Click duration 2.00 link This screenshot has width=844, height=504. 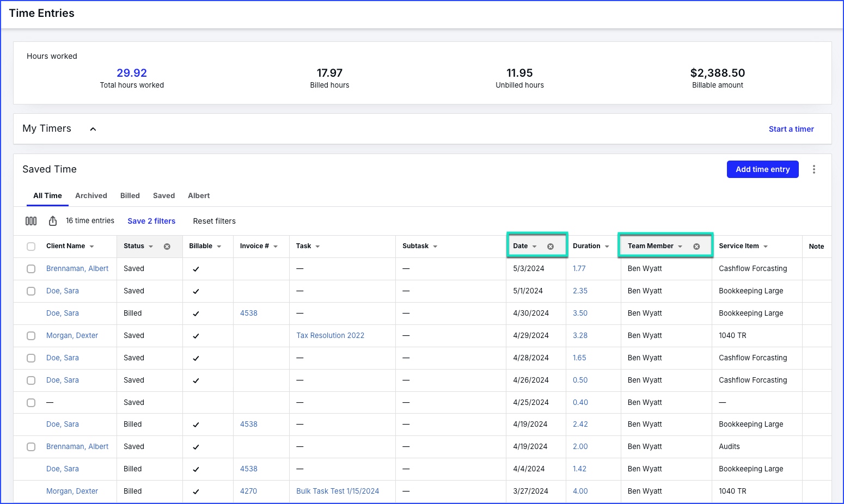pyautogui.click(x=580, y=446)
